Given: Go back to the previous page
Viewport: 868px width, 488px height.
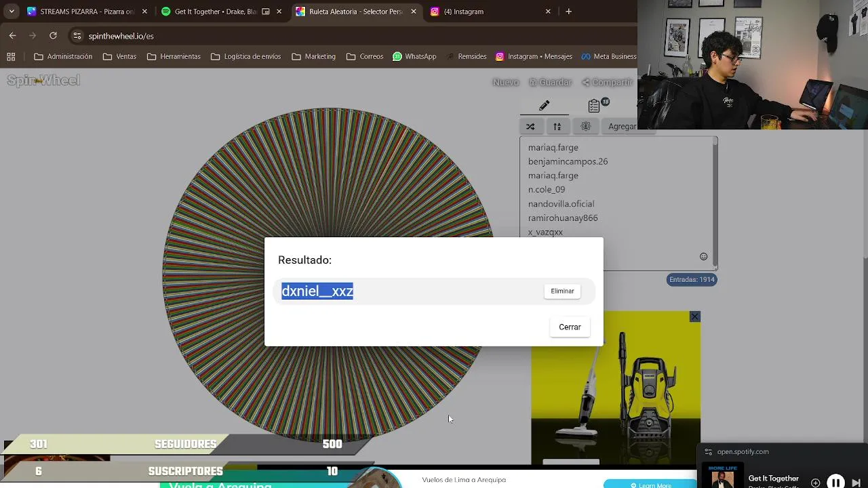Looking at the screenshot, I should (13, 35).
